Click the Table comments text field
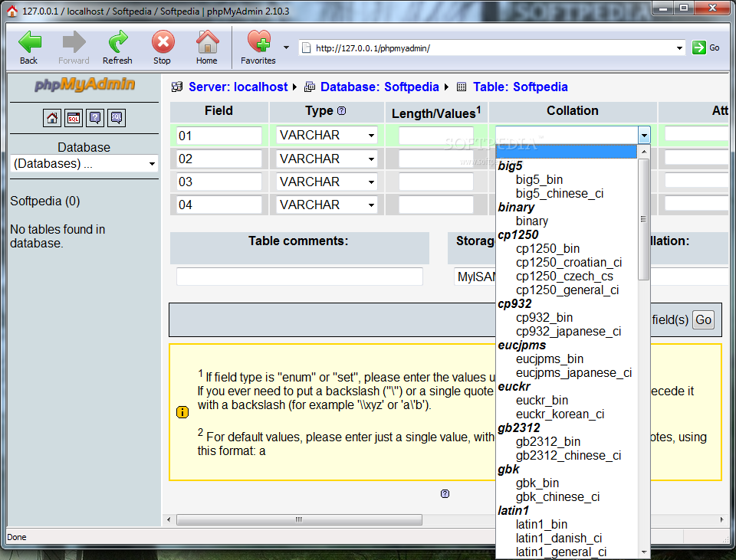 (x=300, y=277)
